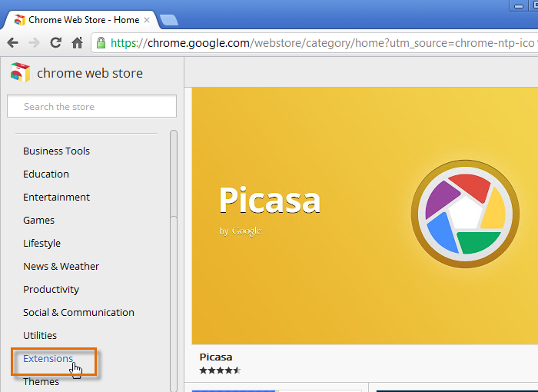The height and width of the screenshot is (392, 538).
Task: Click the Picasa star rating
Action: (x=221, y=370)
